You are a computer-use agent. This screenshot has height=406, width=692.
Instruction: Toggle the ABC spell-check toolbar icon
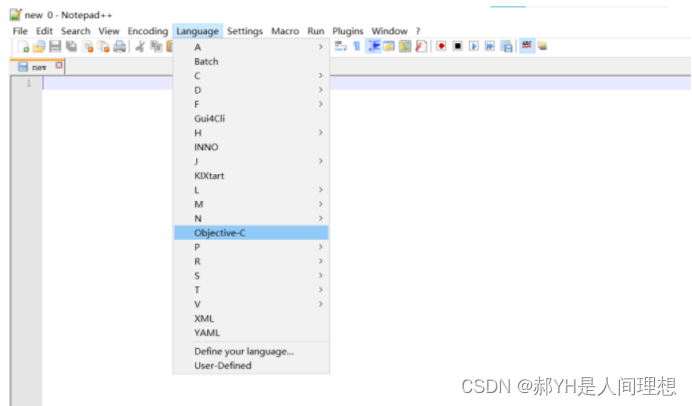tap(527, 45)
